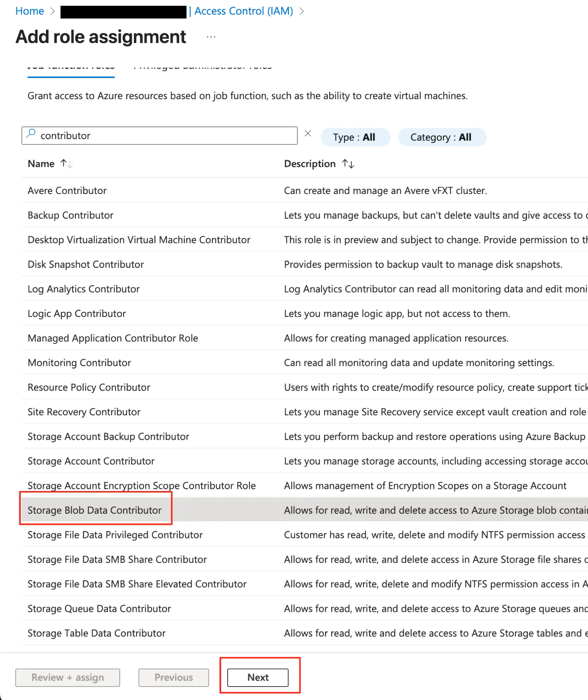Viewport: 588px width, 700px height.
Task: Open the Category : All filter
Action: coord(442,137)
